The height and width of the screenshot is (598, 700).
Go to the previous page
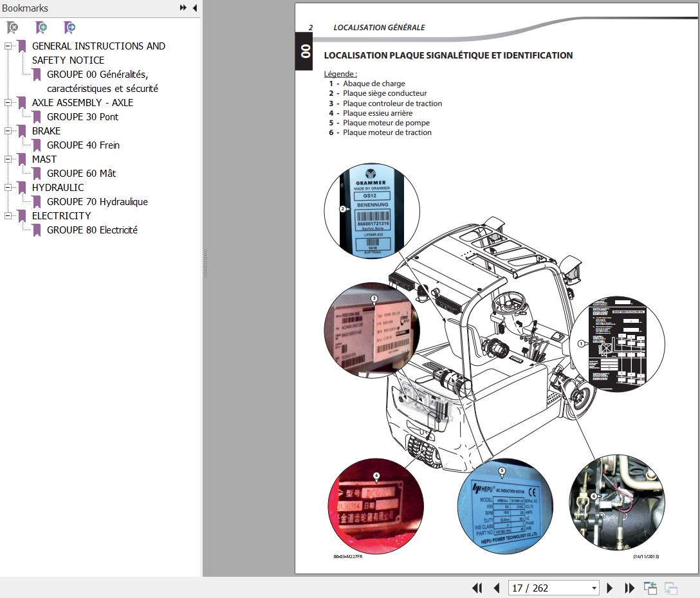click(496, 588)
